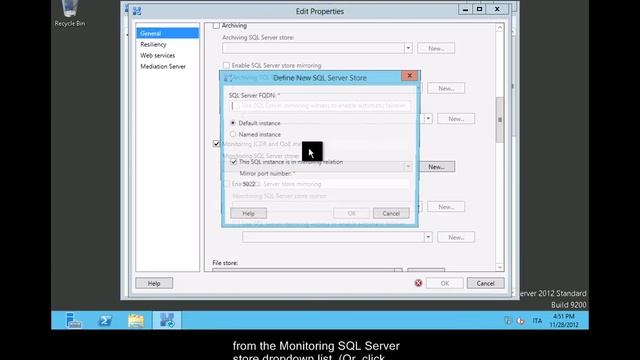Click the Edit Properties scrollbar up arrow

coord(500,28)
